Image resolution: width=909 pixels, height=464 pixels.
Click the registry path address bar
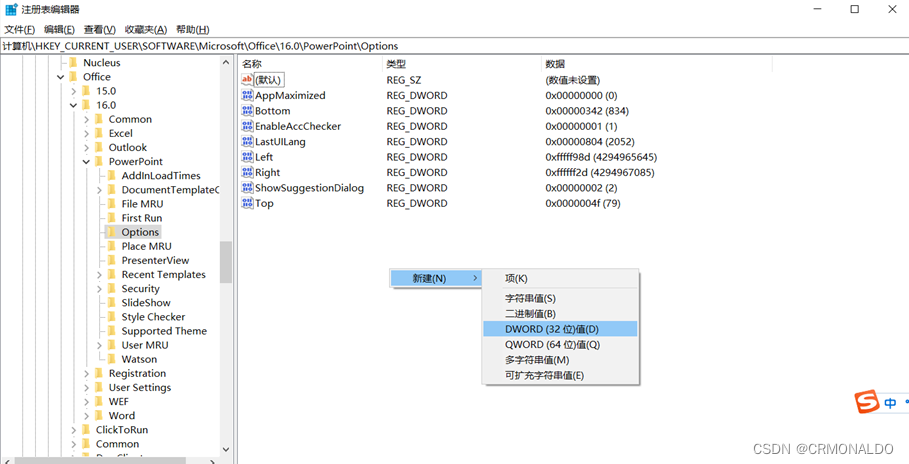tap(454, 46)
